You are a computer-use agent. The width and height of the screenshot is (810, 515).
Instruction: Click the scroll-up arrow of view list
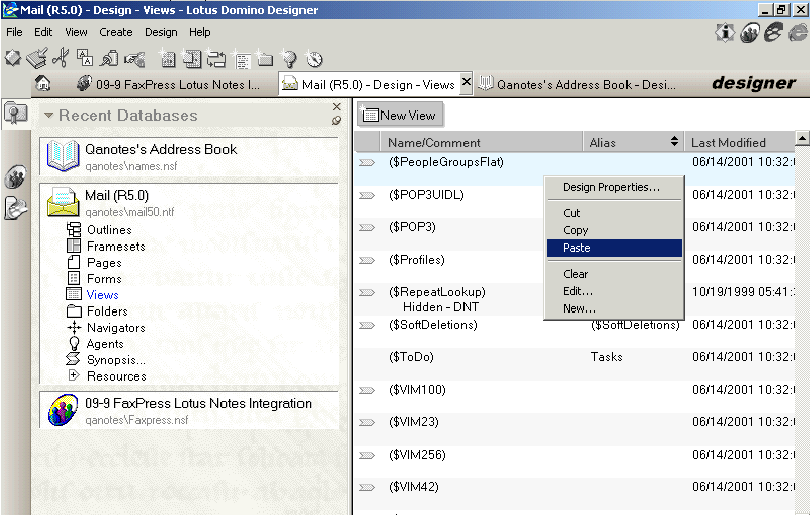[802, 138]
